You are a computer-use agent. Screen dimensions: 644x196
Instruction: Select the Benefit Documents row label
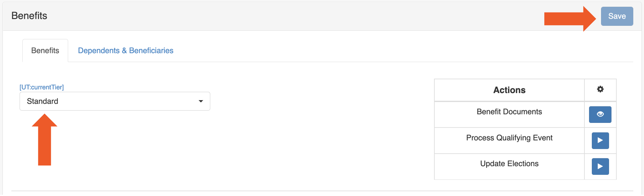[x=509, y=112]
